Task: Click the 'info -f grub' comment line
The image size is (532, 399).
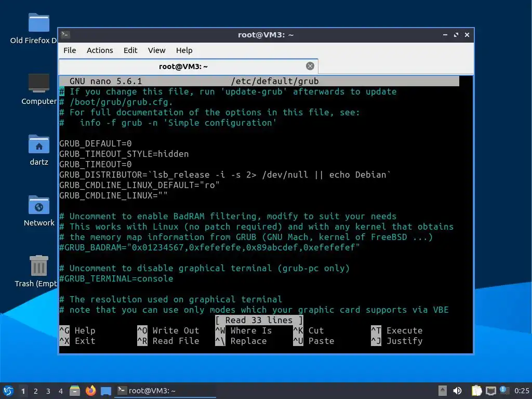Action: pos(168,123)
